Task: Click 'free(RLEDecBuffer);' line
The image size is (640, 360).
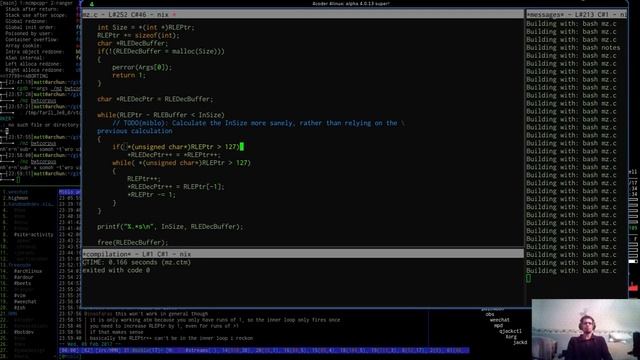Action: (133, 242)
